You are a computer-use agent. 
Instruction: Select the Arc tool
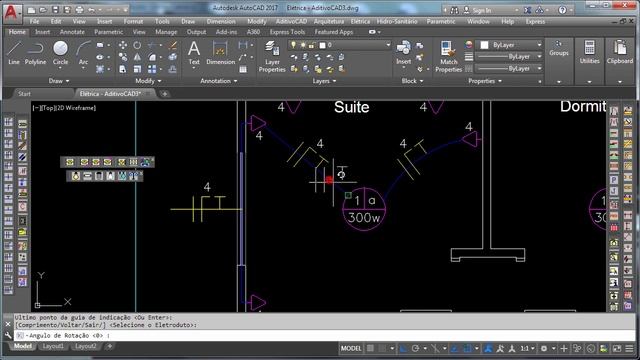83,53
